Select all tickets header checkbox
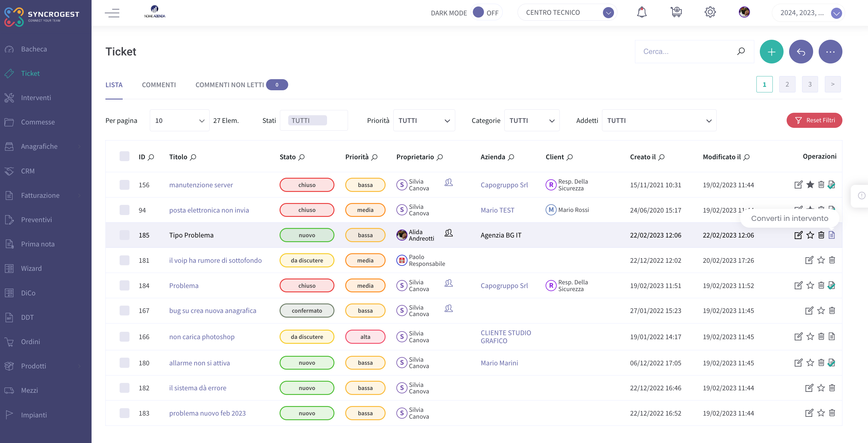This screenshot has height=443, width=868. [124, 156]
